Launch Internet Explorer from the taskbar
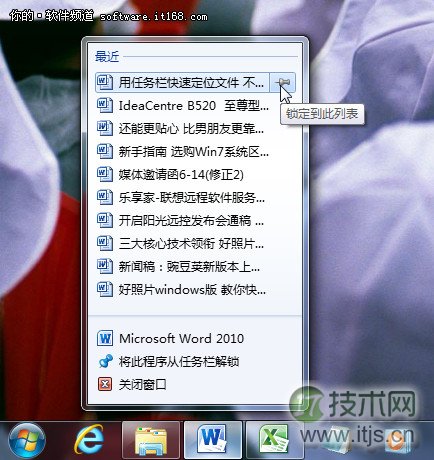Viewport: 434px width, 460px height. click(x=88, y=440)
